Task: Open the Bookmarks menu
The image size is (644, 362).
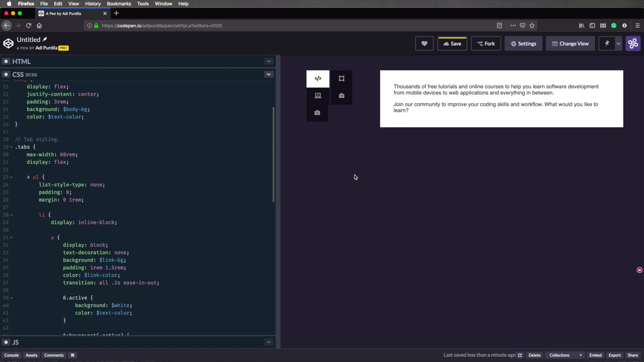Action: point(119,4)
